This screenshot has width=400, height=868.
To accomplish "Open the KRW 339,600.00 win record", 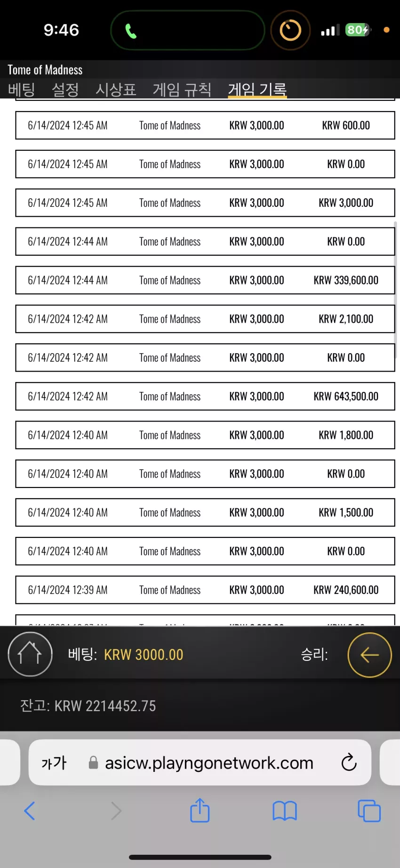I will pyautogui.click(x=205, y=280).
